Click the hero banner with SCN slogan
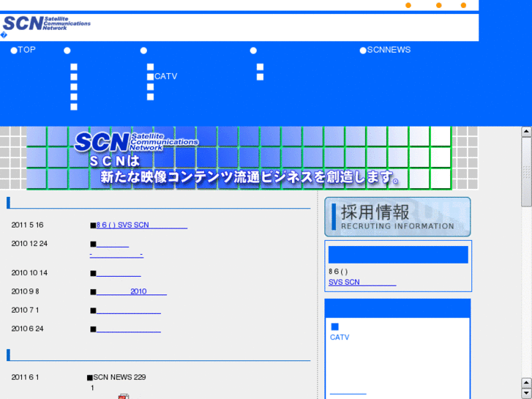The width and height of the screenshot is (532, 399). (x=239, y=158)
